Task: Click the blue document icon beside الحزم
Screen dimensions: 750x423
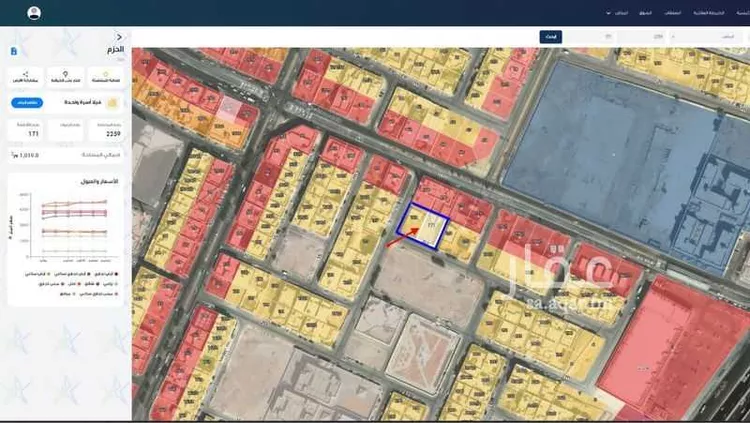Action: point(13,50)
